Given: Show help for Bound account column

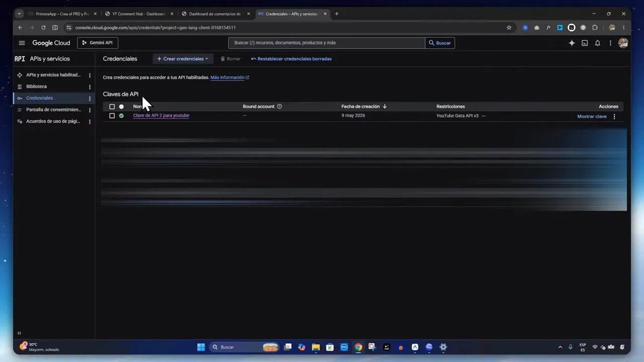Looking at the screenshot, I should point(279,107).
